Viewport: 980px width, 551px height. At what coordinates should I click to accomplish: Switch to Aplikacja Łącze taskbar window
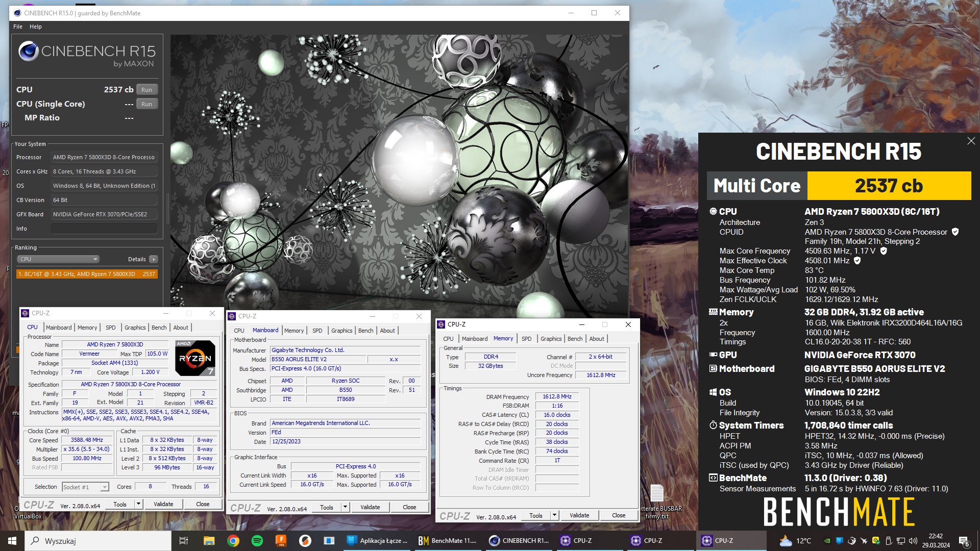coord(378,541)
